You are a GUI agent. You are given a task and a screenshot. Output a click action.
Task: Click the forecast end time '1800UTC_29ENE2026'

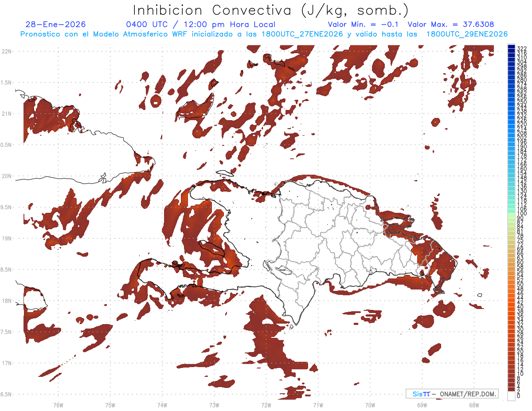pyautogui.click(x=467, y=34)
